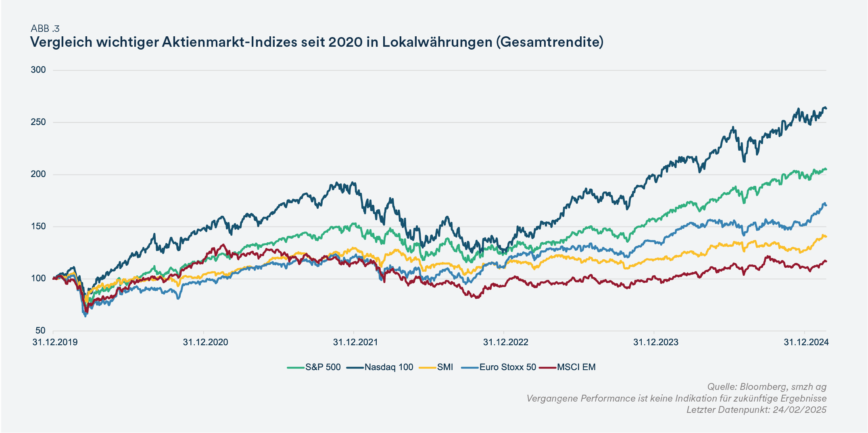The height and width of the screenshot is (433, 868).
Task: Click the Vergangene Performance disclaimer line
Action: pyautogui.click(x=676, y=399)
